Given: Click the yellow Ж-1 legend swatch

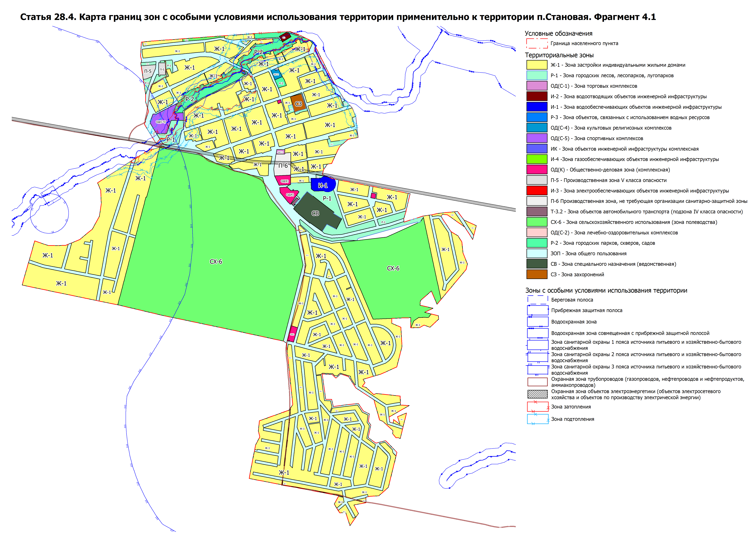Looking at the screenshot, I should [x=537, y=65].
